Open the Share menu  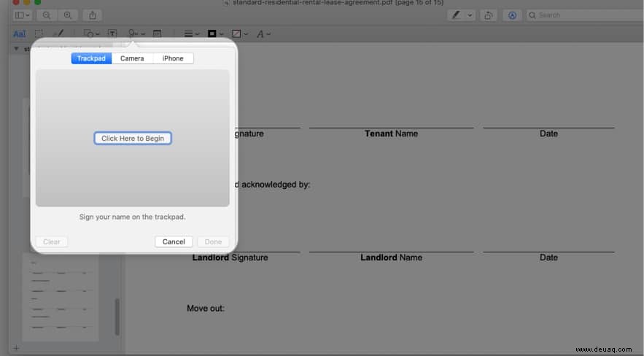[93, 15]
